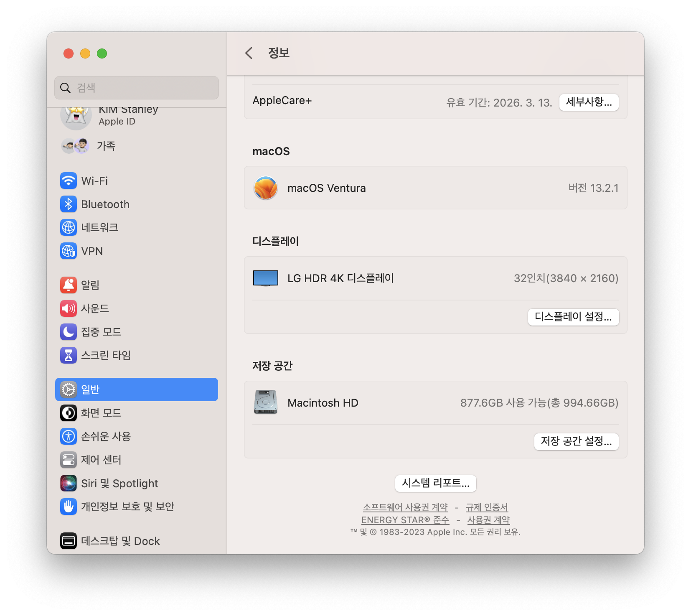Click the macOS version 13.2.1 text
The height and width of the screenshot is (616, 691).
click(593, 188)
